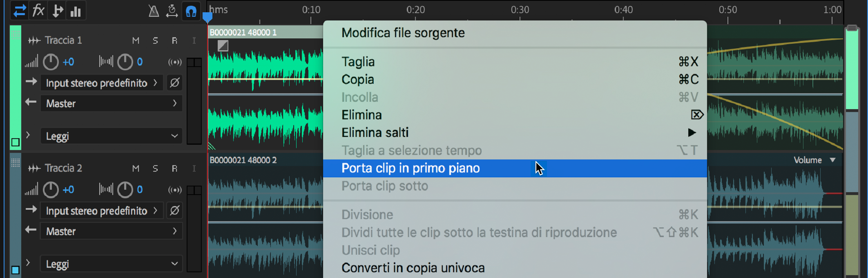Select the Slip tool arrow icon
The height and width of the screenshot is (278, 868).
click(x=57, y=11)
